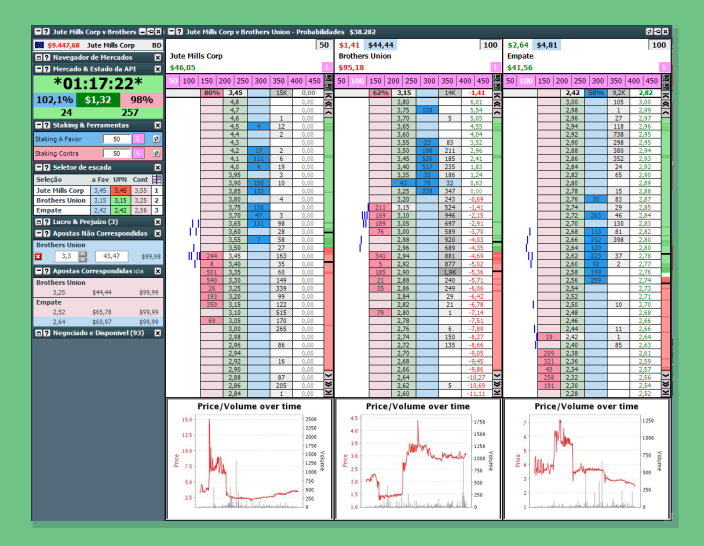
Task: Edit unmatched bet stake field 43,47
Action: click(112, 256)
